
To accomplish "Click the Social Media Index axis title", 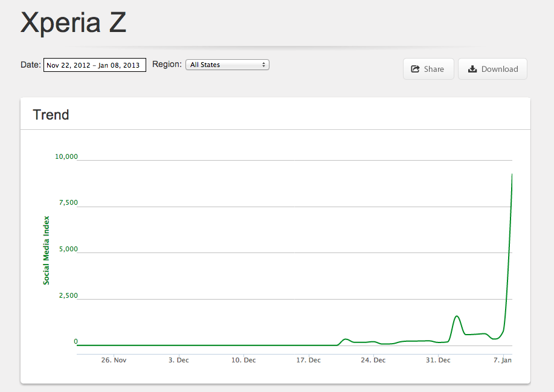I will [47, 251].
